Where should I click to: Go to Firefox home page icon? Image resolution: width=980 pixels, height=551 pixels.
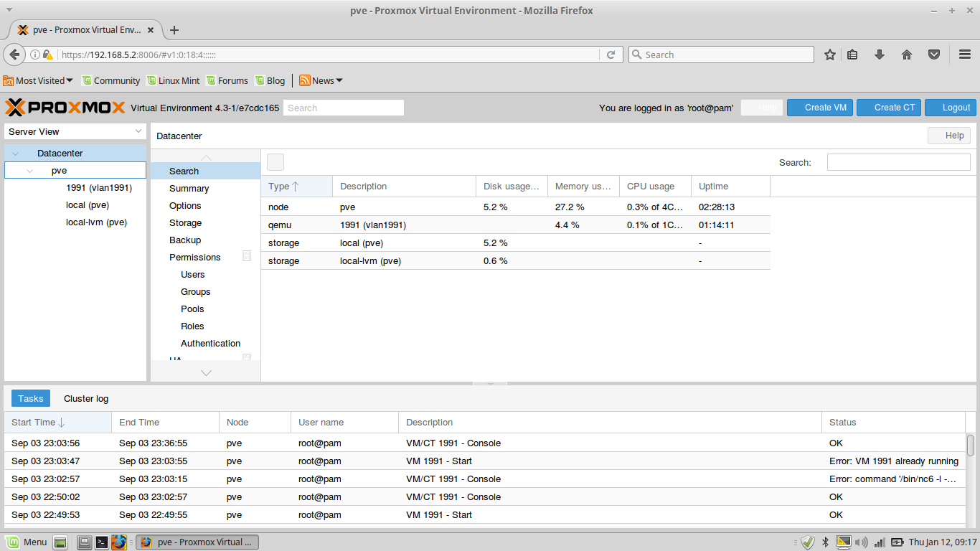pos(907,55)
